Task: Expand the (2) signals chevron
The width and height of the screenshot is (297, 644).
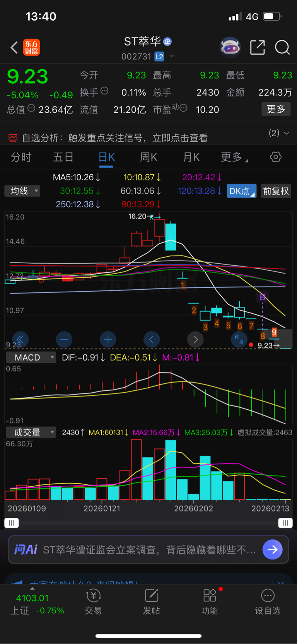Action: 287,133
